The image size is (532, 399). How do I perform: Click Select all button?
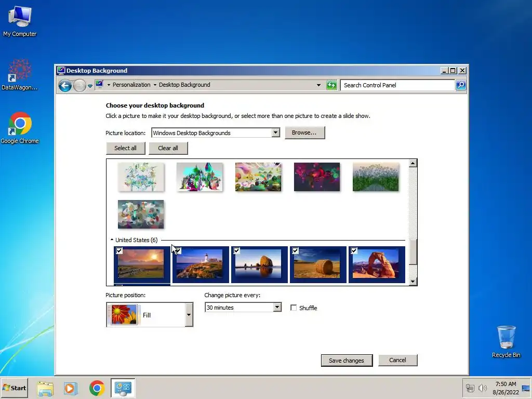126,148
